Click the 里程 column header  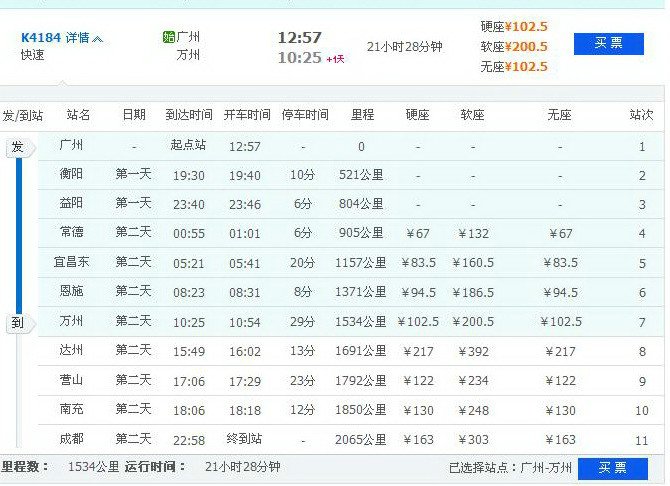tap(362, 115)
